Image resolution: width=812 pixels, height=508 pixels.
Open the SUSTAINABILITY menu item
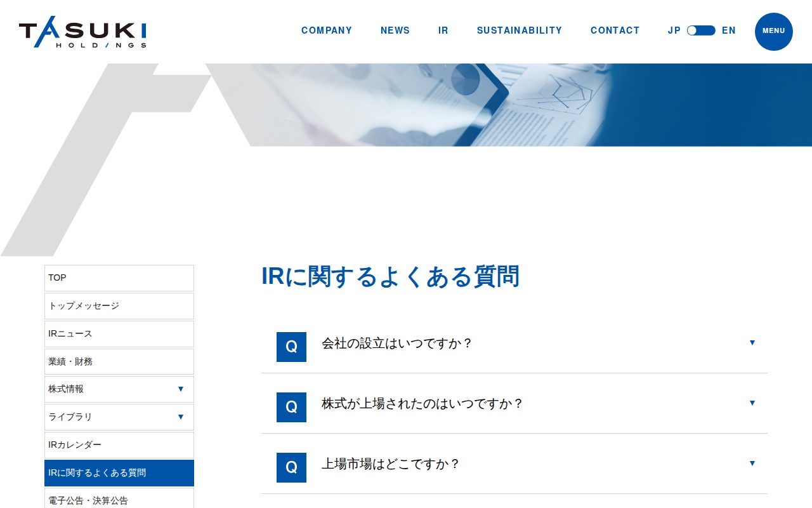pyautogui.click(x=520, y=30)
